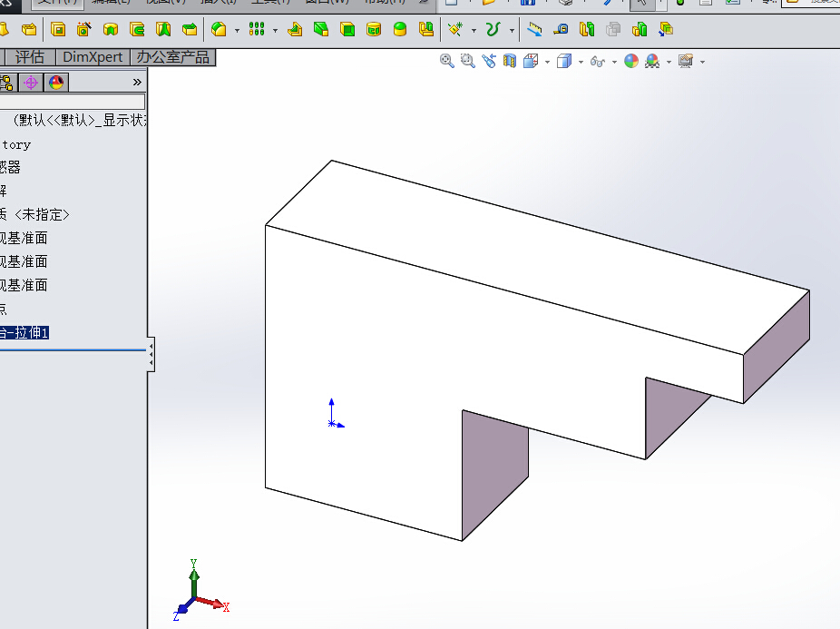Open the Hole Wizard tool
This screenshot has width=840, height=629.
coord(84,29)
